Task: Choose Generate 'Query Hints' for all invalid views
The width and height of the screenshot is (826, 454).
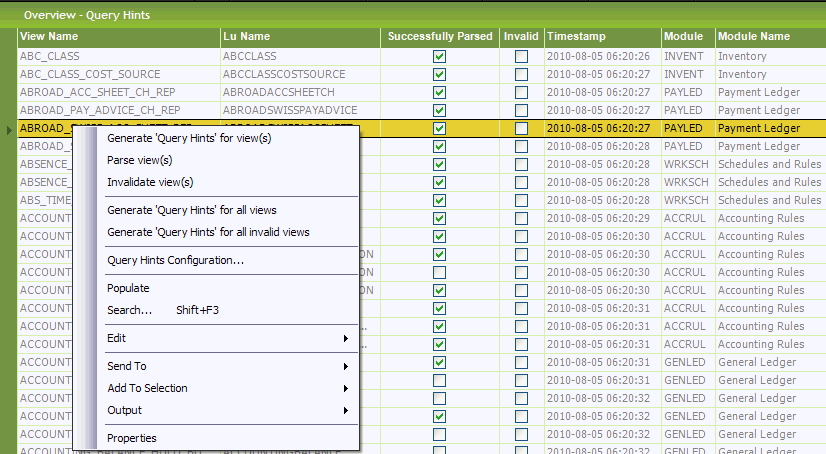Action: tap(208, 232)
